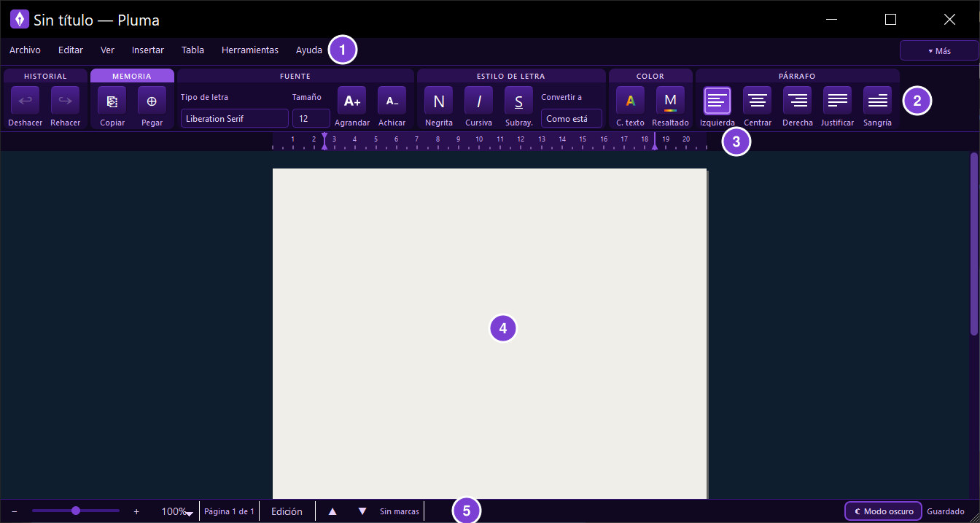Click the zoom slider handle
This screenshot has height=523, width=980.
76,511
